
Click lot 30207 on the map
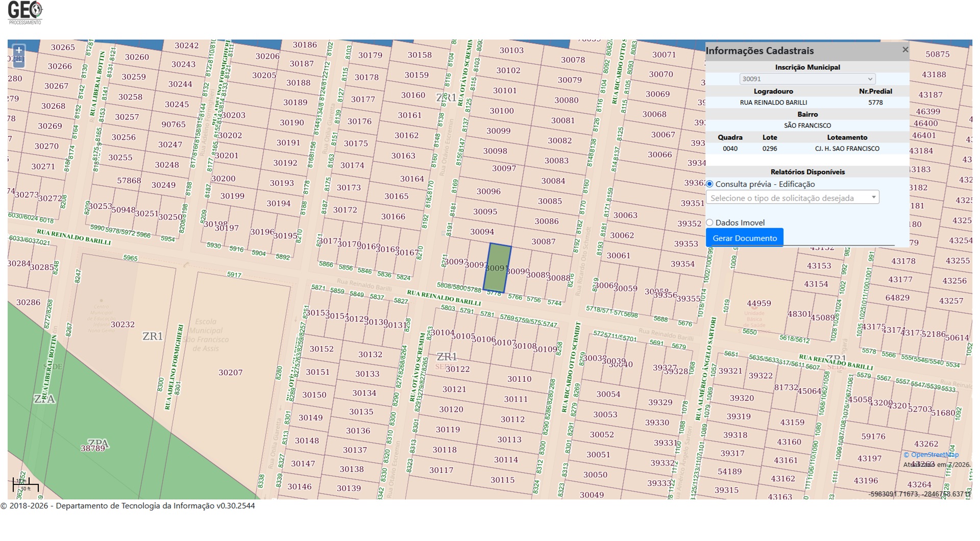[x=231, y=373]
